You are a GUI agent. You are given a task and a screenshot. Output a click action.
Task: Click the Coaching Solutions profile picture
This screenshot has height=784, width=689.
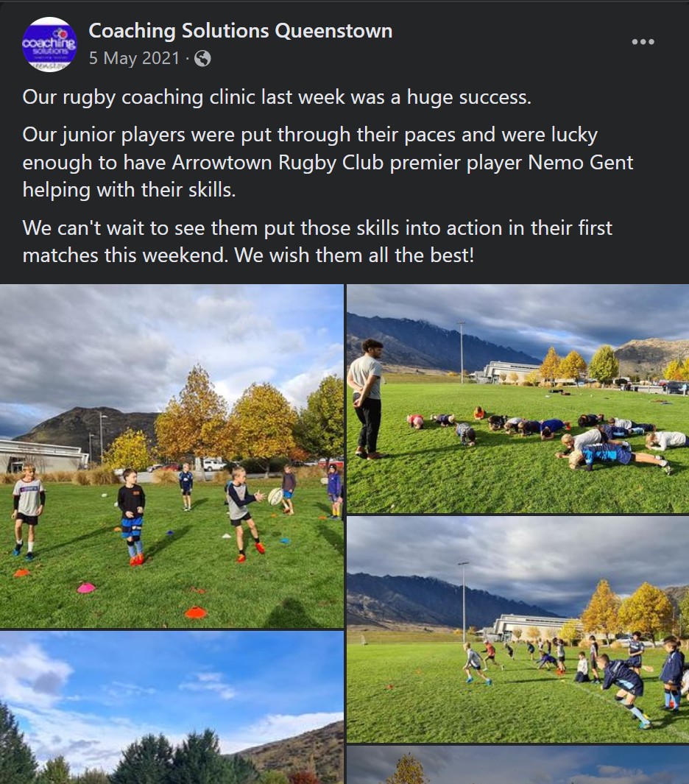click(x=49, y=44)
